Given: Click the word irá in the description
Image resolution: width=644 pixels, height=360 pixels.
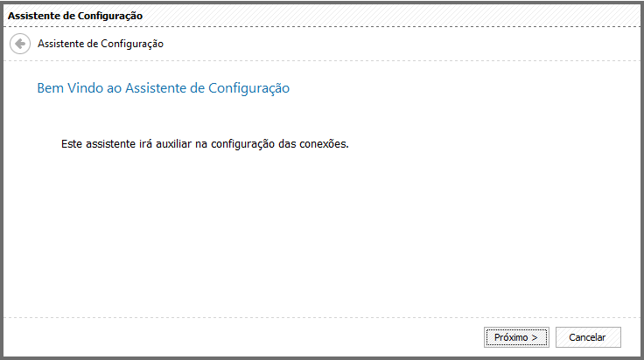Looking at the screenshot, I should [x=145, y=144].
